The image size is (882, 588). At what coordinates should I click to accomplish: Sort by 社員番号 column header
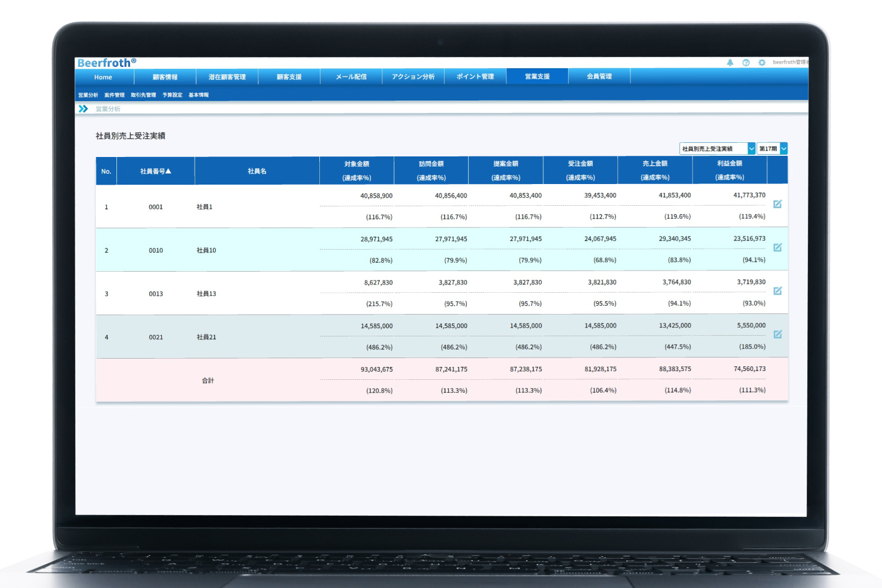pyautogui.click(x=155, y=171)
